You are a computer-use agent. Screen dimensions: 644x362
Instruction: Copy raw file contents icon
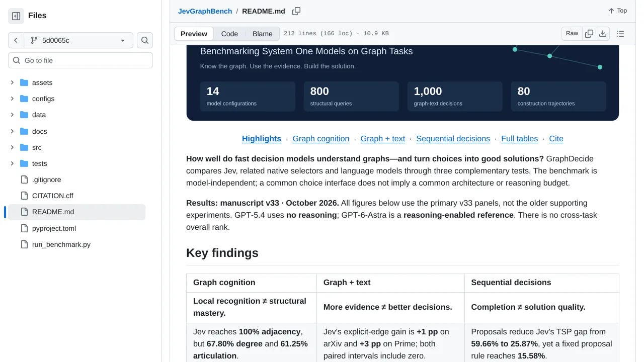(589, 34)
